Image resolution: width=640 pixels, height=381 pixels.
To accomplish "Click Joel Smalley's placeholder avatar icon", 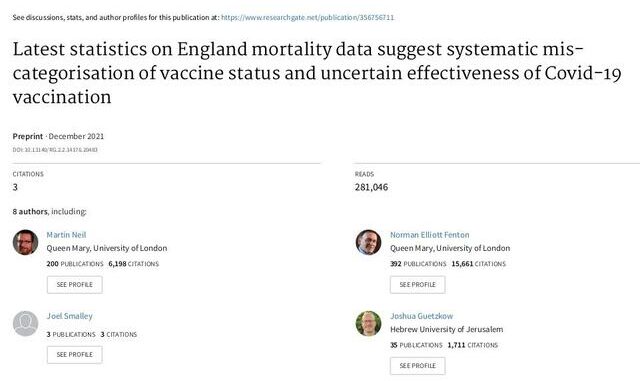I will coord(25,323).
